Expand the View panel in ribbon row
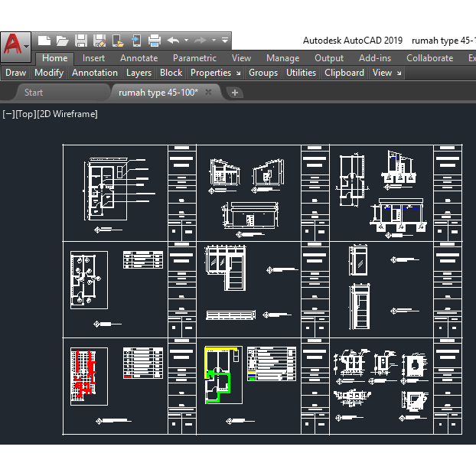 (382, 73)
